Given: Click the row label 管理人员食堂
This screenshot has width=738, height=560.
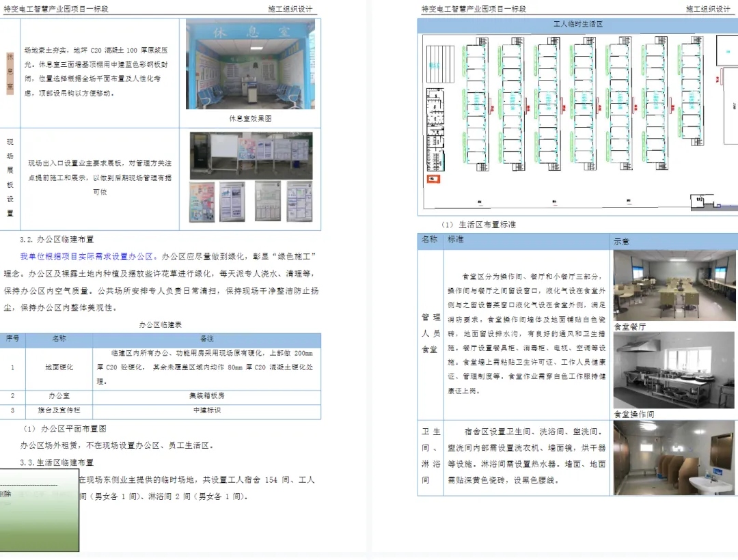Looking at the screenshot, I should point(430,333).
